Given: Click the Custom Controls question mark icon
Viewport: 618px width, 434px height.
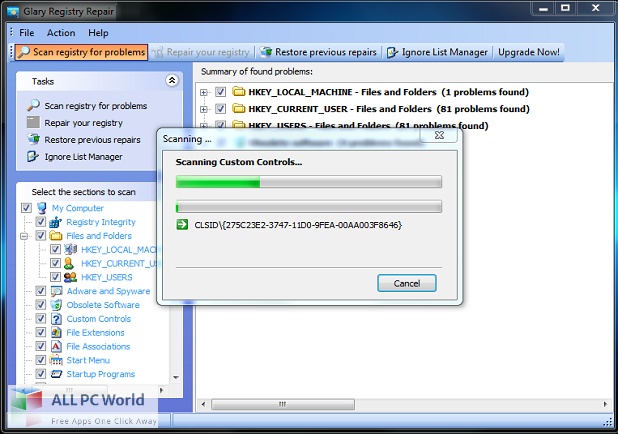Looking at the screenshot, I should click(56, 319).
